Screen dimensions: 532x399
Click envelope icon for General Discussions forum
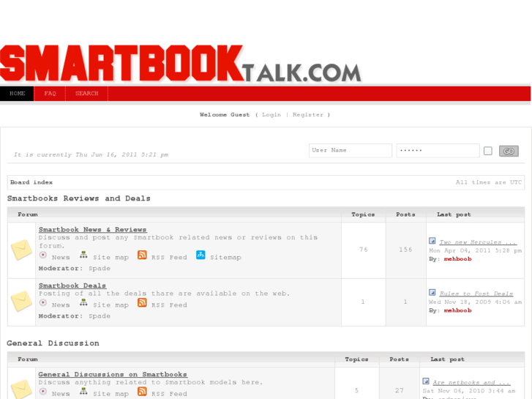21,389
